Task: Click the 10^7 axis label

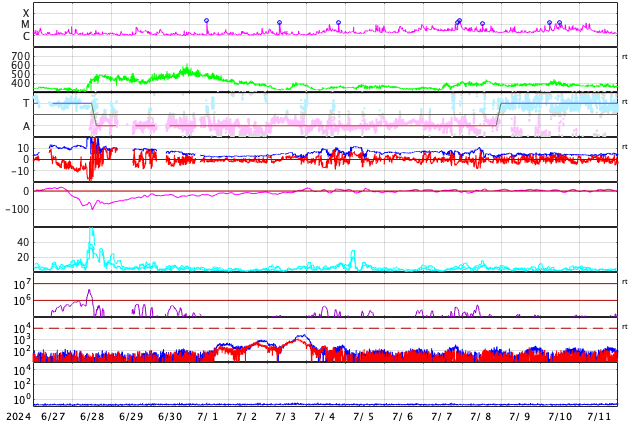Action: point(22,284)
